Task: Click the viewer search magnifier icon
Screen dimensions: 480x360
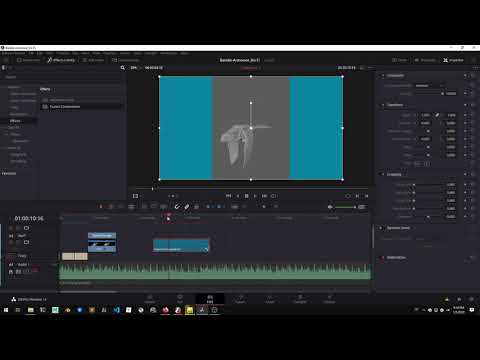Action: (x=123, y=68)
